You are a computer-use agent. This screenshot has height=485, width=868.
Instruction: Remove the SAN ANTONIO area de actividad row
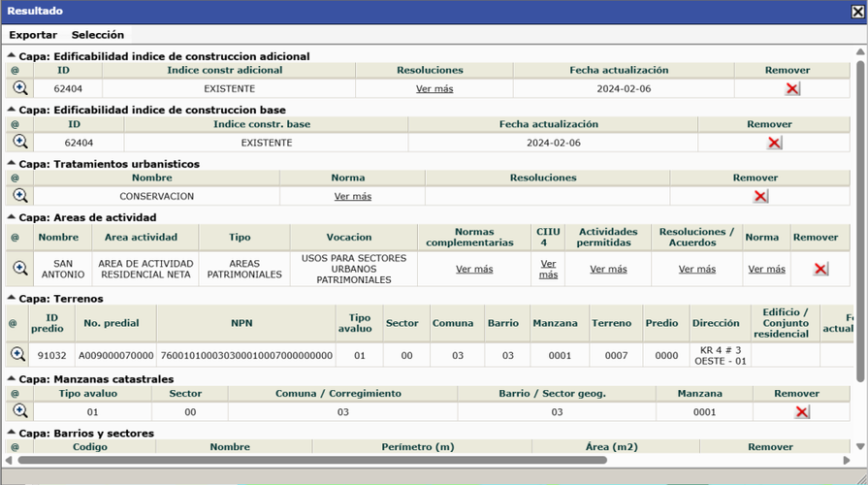(820, 269)
